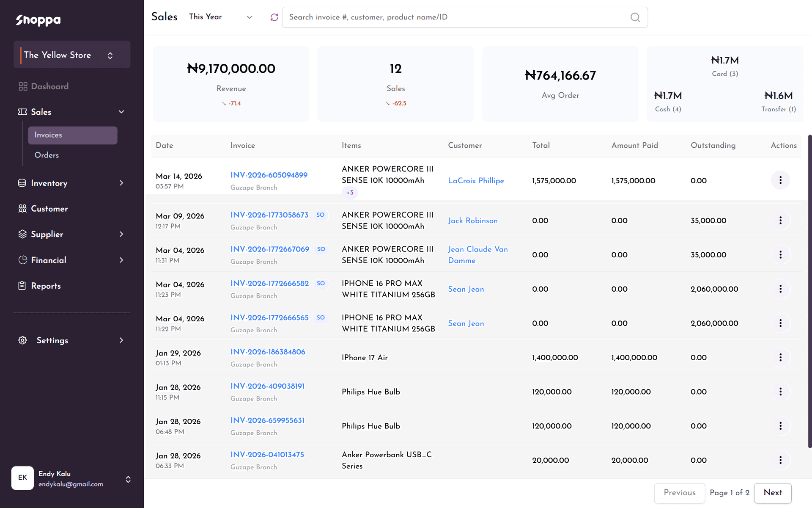Expand the Inventory section chevron
Screen dimensions: 812x508
click(x=121, y=183)
